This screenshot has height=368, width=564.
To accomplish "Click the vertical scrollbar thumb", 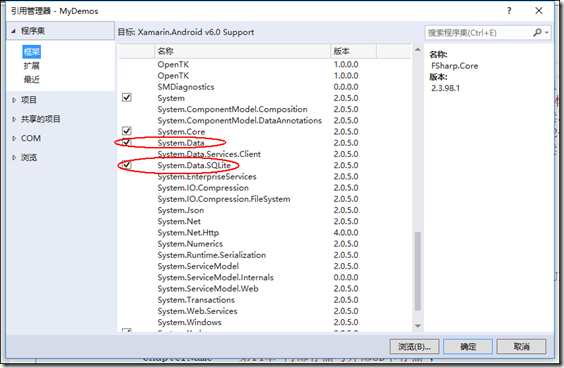I will coord(418,271).
